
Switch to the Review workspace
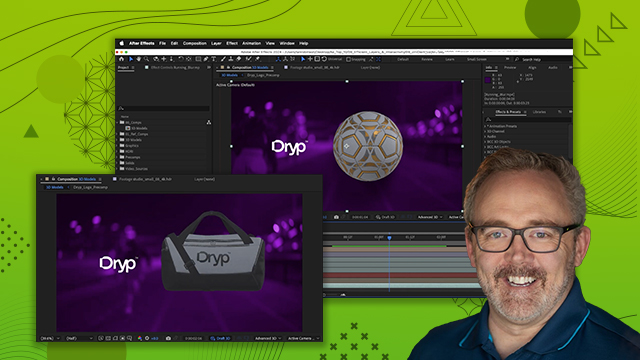point(427,60)
